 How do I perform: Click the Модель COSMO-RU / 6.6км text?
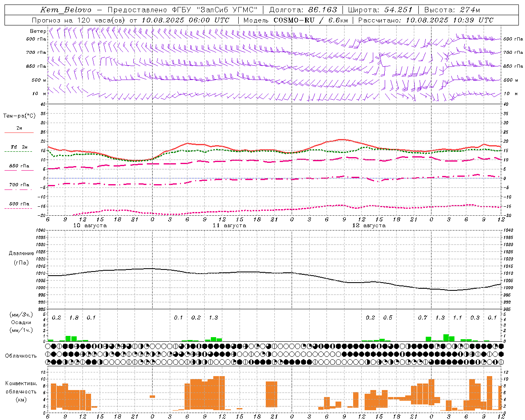295,20
